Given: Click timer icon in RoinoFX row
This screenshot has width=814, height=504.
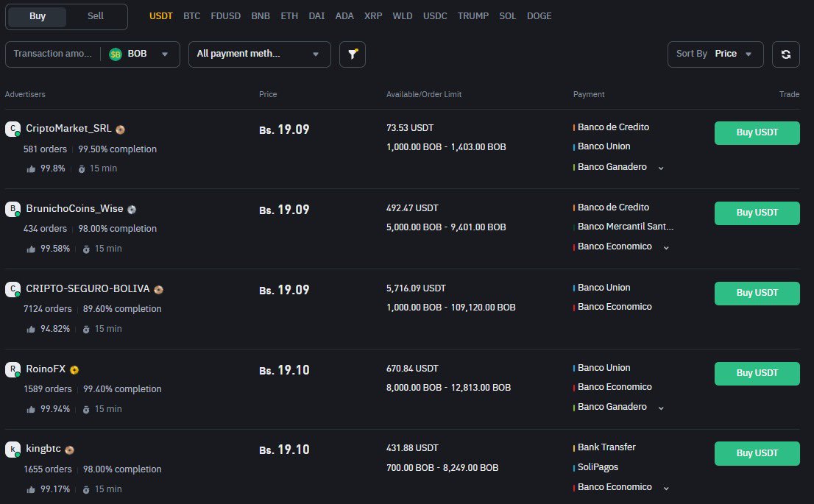Looking at the screenshot, I should pyautogui.click(x=86, y=410).
